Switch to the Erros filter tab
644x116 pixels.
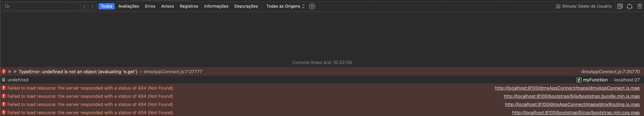[150, 6]
